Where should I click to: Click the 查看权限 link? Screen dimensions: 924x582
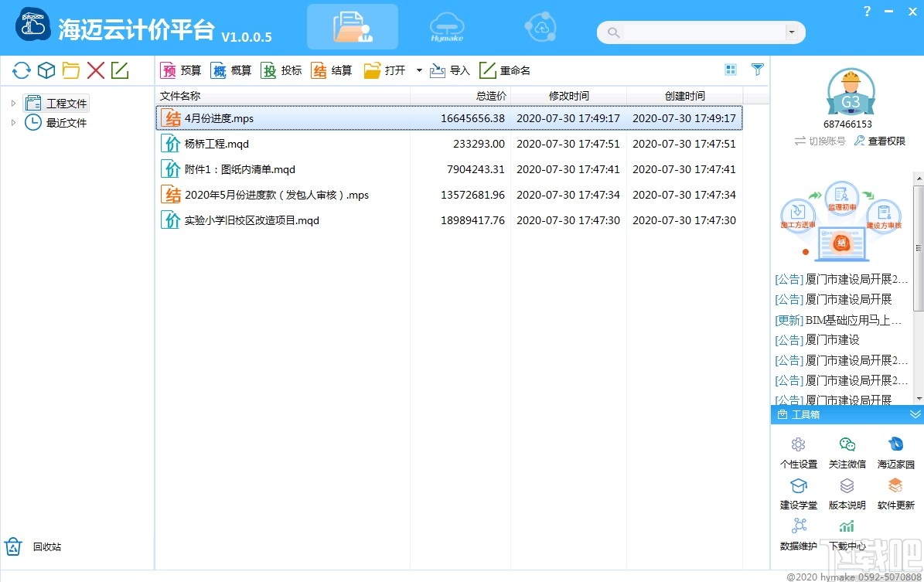pyautogui.click(x=880, y=141)
